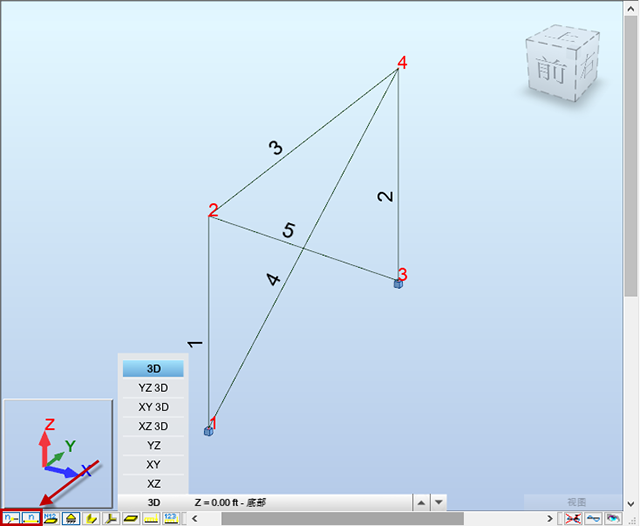Click the 视图 view tab label
Image resolution: width=640 pixels, height=526 pixels.
[x=576, y=502]
